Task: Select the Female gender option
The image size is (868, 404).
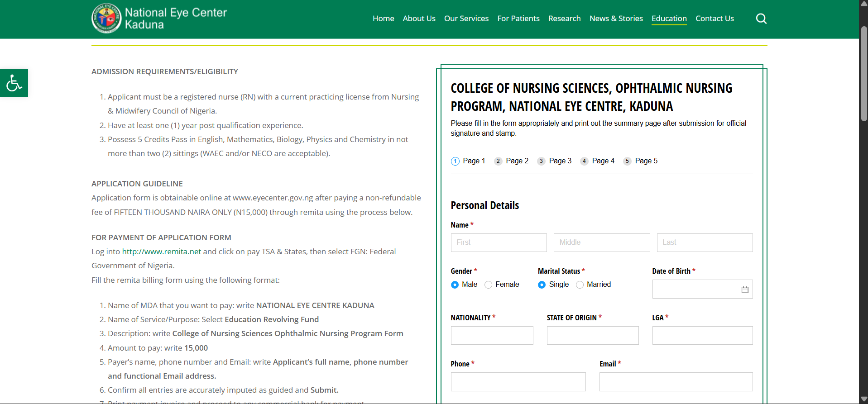Action: 488,285
